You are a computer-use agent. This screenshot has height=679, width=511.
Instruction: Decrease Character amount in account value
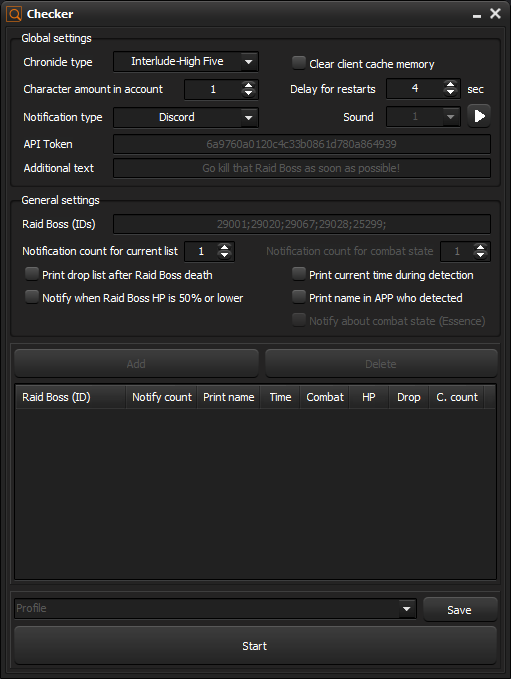[249, 94]
